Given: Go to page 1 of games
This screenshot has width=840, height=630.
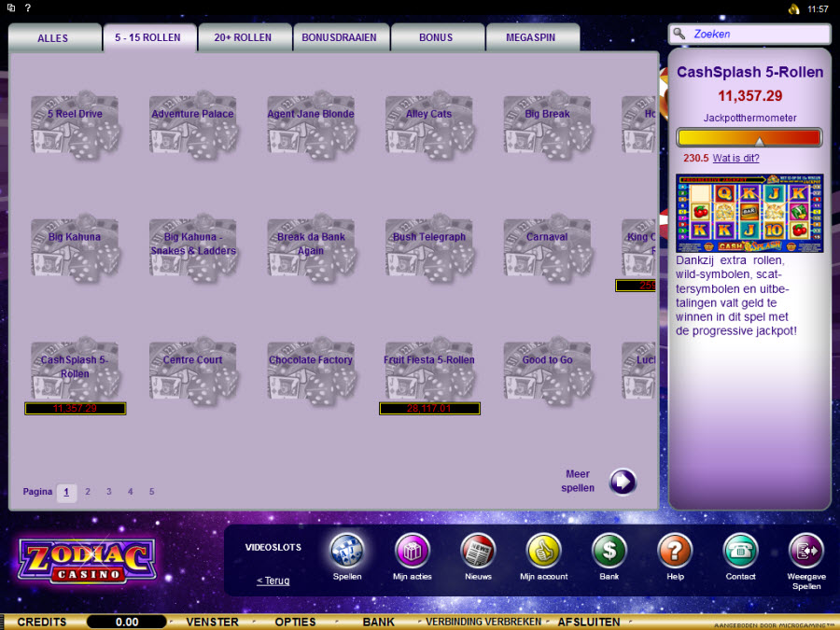Looking at the screenshot, I should tap(66, 492).
